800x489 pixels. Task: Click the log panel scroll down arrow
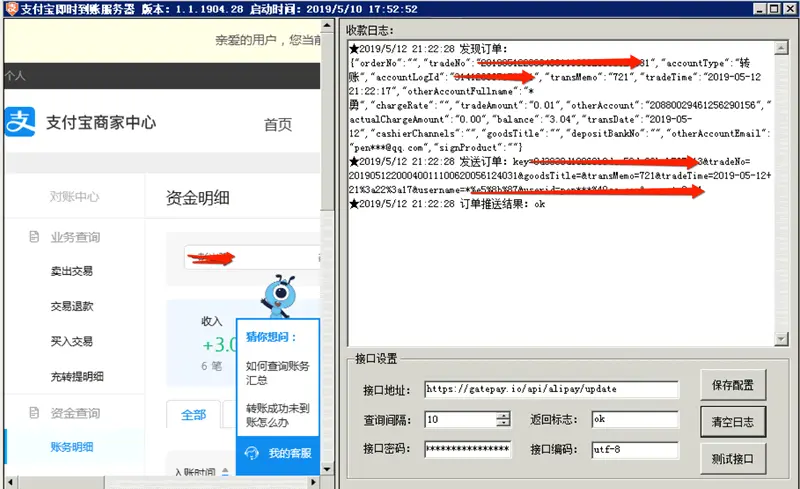781,338
